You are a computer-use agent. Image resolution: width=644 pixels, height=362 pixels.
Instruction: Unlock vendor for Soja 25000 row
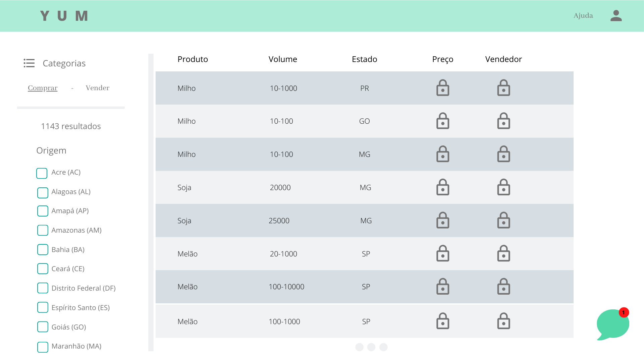(503, 221)
